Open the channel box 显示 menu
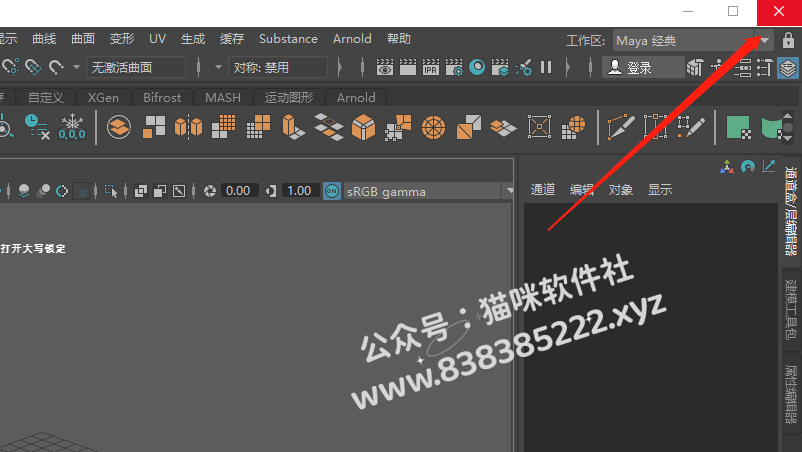Screen dimensions: 802x452 pyautogui.click(x=660, y=190)
